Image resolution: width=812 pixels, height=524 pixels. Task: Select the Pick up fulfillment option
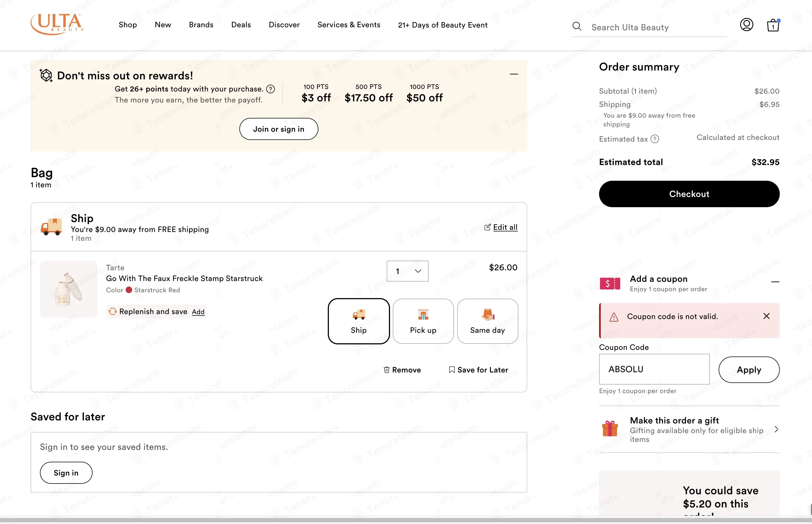[x=423, y=321]
